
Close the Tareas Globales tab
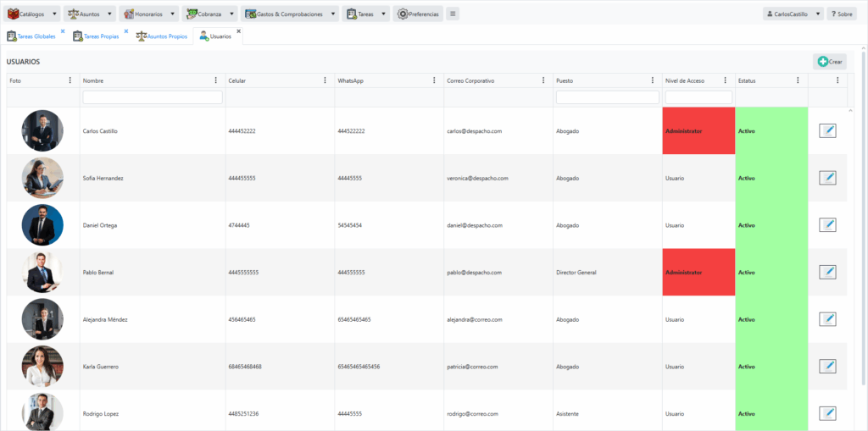tap(63, 31)
